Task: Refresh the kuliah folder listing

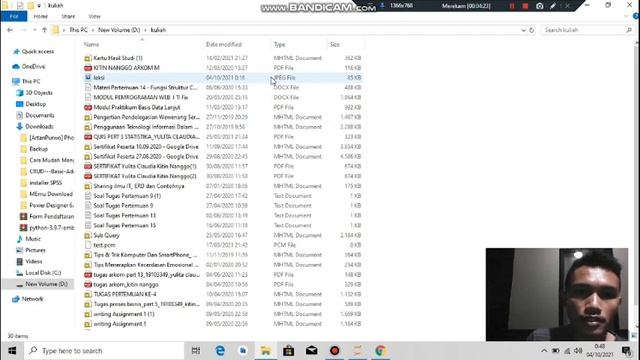Action: click(x=531, y=30)
